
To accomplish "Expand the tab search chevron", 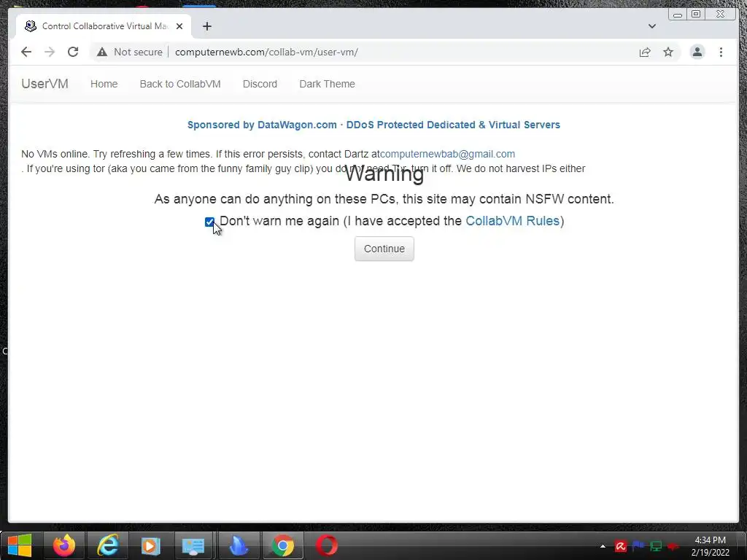I will point(652,26).
